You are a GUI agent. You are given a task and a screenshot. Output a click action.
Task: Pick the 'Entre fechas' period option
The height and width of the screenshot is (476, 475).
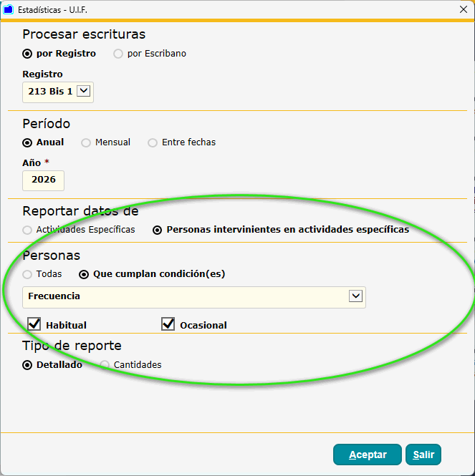pyautogui.click(x=153, y=142)
